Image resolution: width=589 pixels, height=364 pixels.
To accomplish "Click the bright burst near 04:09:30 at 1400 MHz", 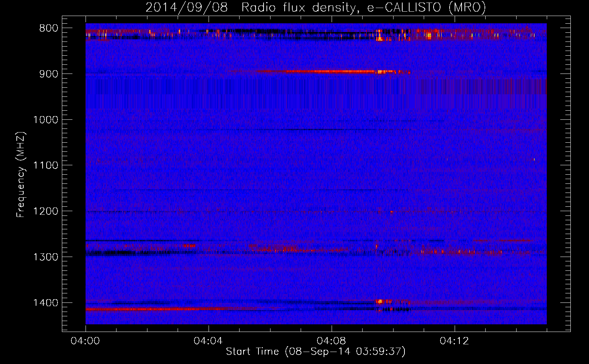I will click(x=380, y=301).
